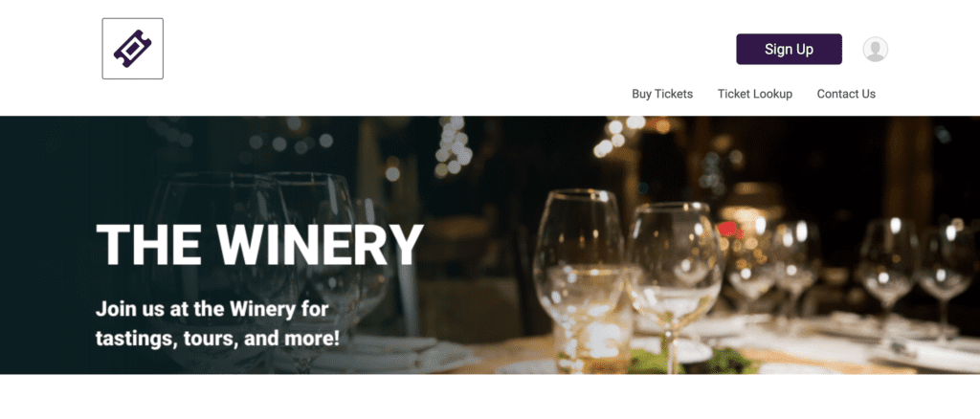The width and height of the screenshot is (980, 419).
Task: Click the red light spot in banner photo
Action: click(728, 230)
